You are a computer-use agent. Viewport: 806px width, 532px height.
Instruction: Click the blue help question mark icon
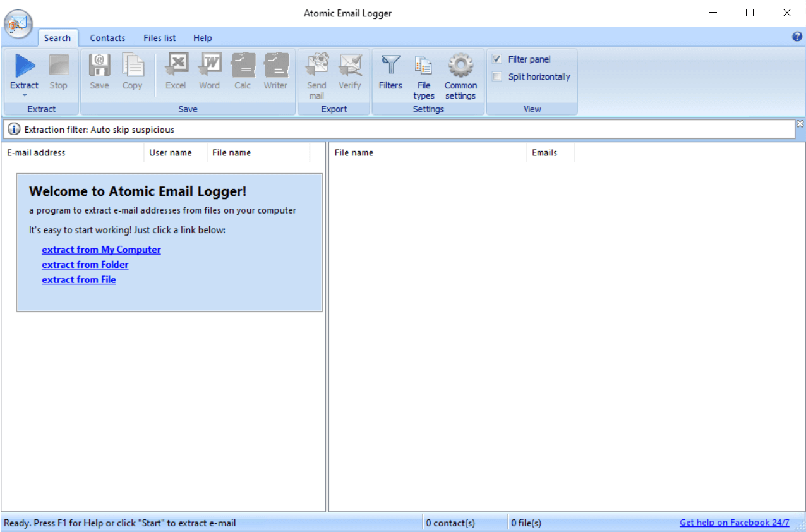tap(797, 37)
